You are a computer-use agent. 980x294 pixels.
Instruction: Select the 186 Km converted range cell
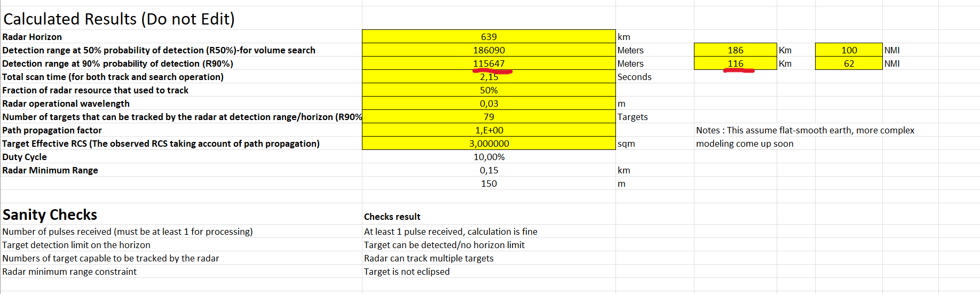(x=735, y=50)
